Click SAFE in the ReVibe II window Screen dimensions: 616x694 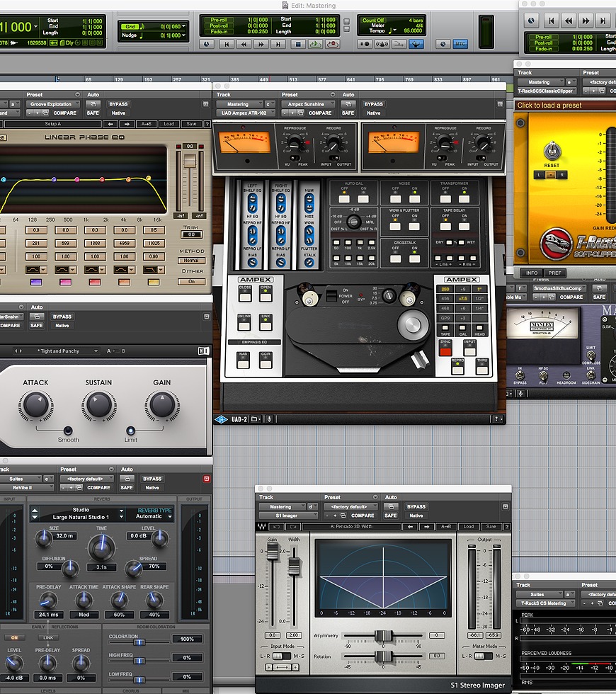(127, 488)
